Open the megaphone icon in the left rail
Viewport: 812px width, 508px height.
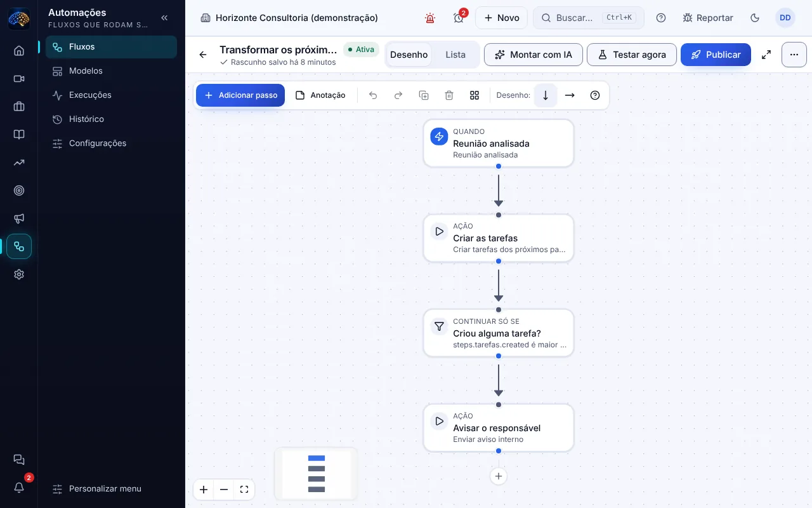tap(19, 218)
